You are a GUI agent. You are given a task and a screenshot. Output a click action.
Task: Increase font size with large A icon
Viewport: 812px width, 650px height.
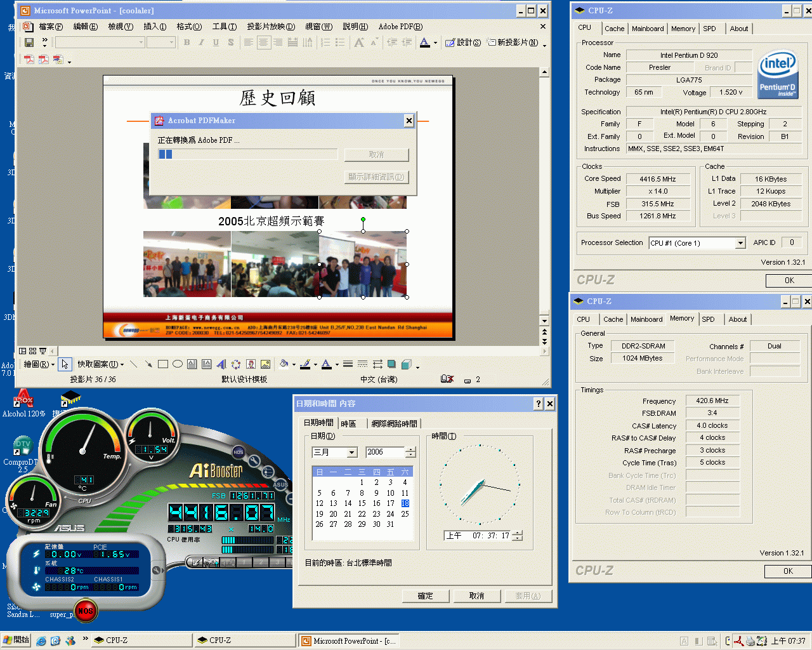359,43
